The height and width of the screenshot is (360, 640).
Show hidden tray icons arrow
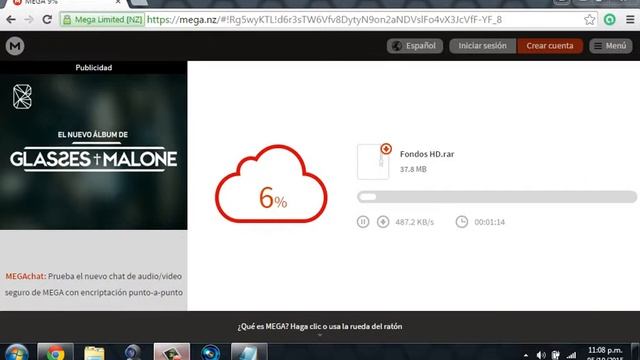click(x=526, y=356)
